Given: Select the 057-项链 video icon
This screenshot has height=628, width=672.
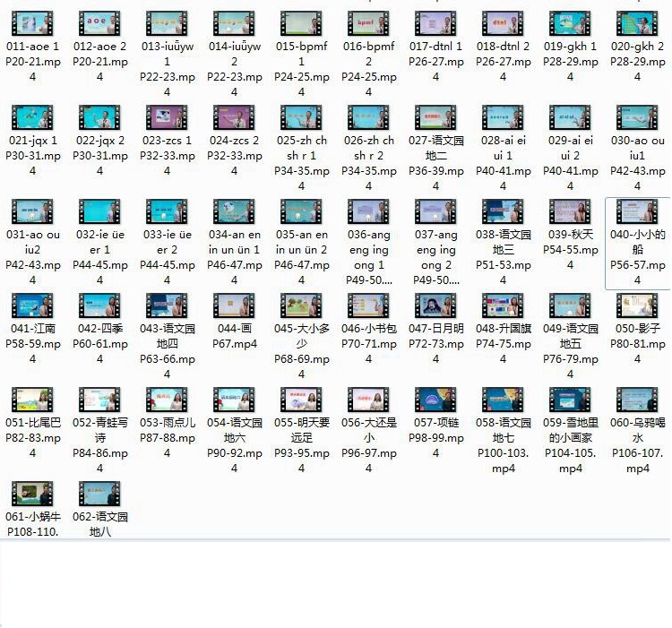Looking at the screenshot, I should coord(436,400).
